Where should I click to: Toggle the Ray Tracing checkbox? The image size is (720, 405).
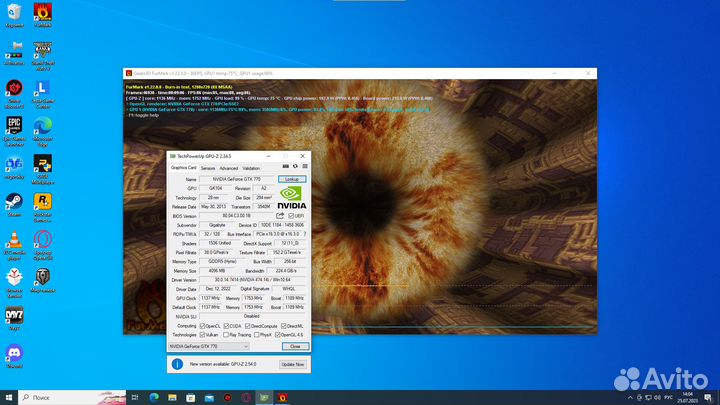tap(226, 335)
